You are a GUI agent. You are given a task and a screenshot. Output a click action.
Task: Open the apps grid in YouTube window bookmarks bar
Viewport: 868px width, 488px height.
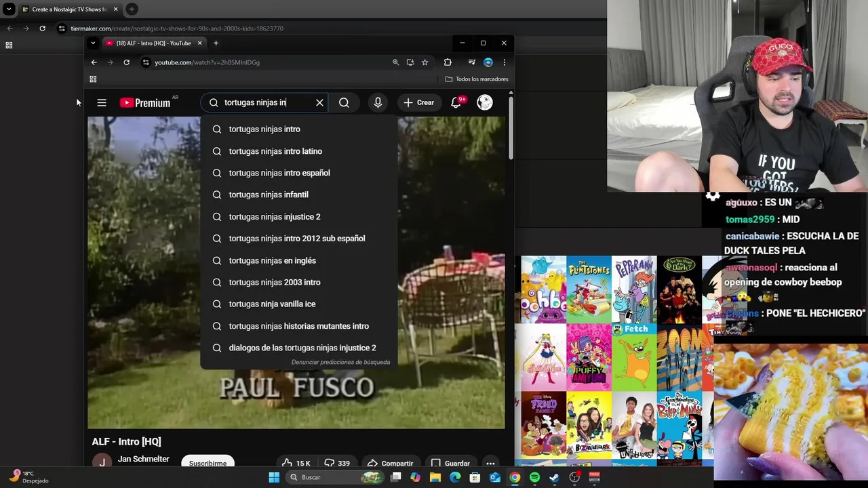[x=93, y=79]
